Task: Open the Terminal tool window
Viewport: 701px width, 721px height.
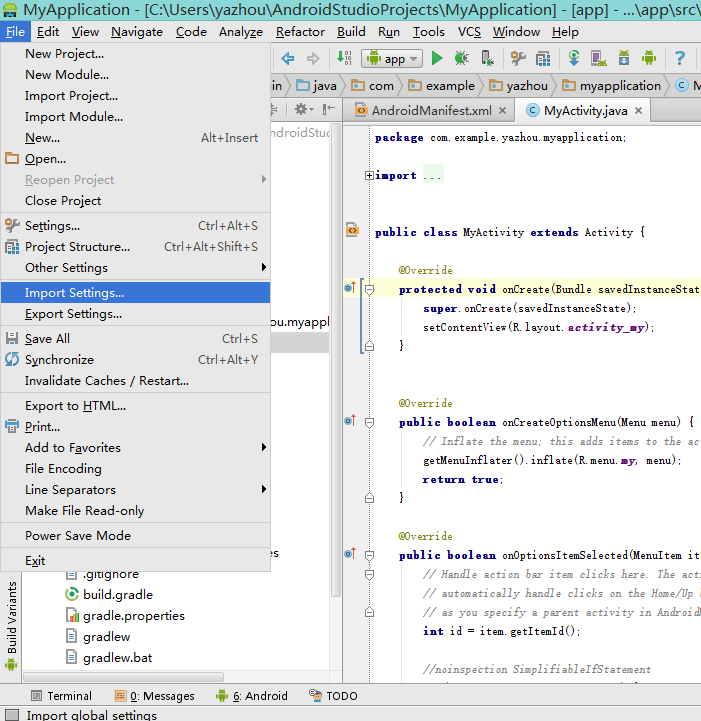Action: point(61,696)
